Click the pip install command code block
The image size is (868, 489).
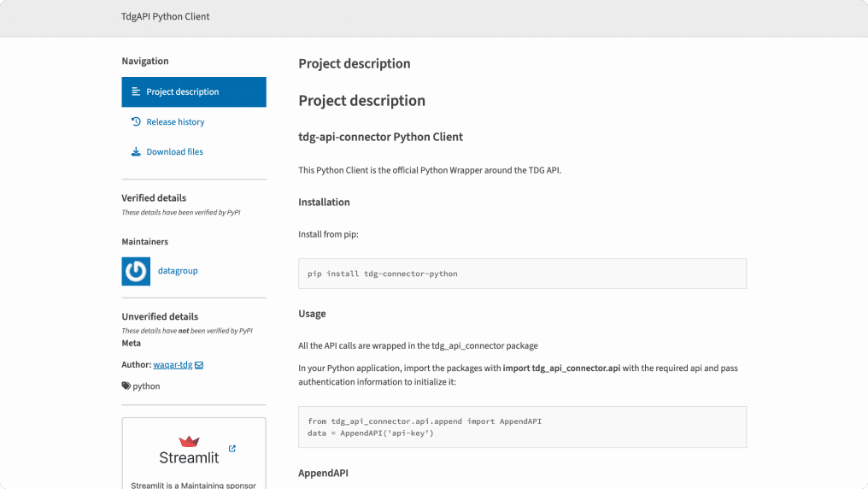tap(522, 274)
